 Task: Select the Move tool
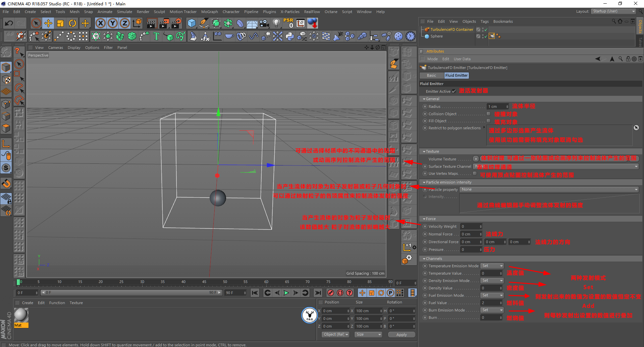click(48, 23)
